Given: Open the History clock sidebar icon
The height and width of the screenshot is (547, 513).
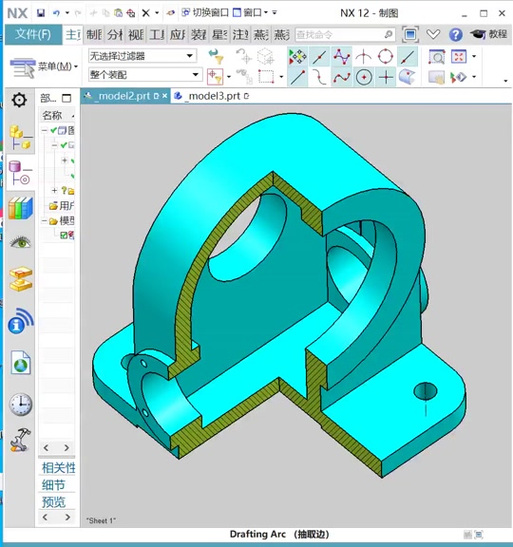Looking at the screenshot, I should coord(21,404).
